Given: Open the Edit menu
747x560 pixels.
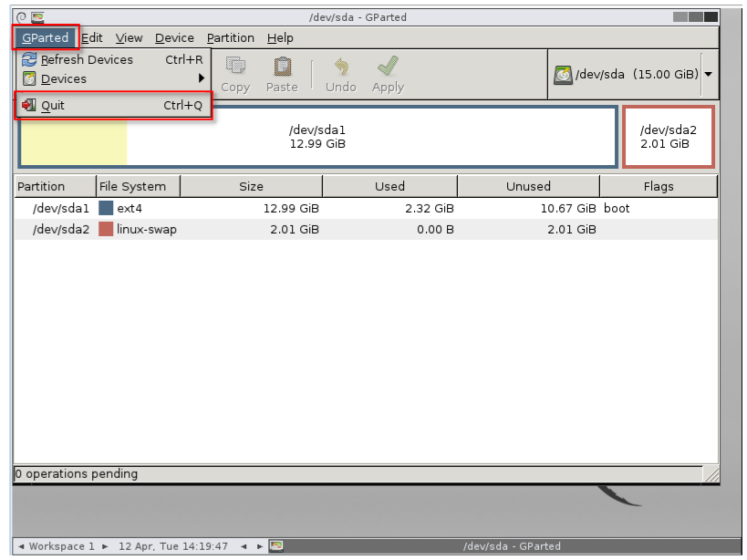Looking at the screenshot, I should click(92, 37).
